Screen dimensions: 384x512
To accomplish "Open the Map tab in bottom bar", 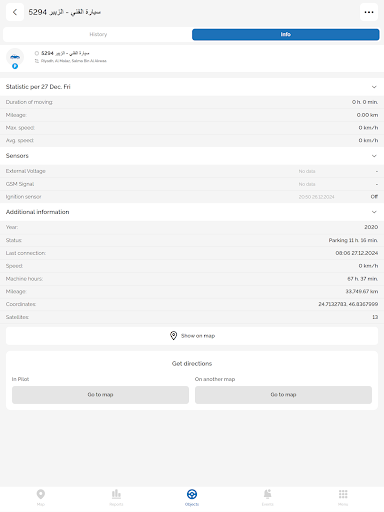I will tap(41, 497).
